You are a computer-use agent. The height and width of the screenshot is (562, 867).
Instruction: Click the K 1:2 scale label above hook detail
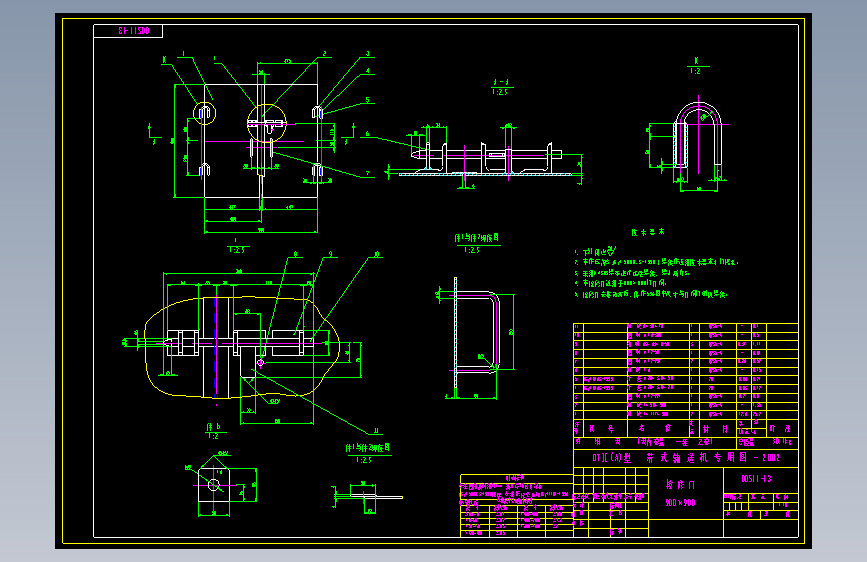point(696,66)
